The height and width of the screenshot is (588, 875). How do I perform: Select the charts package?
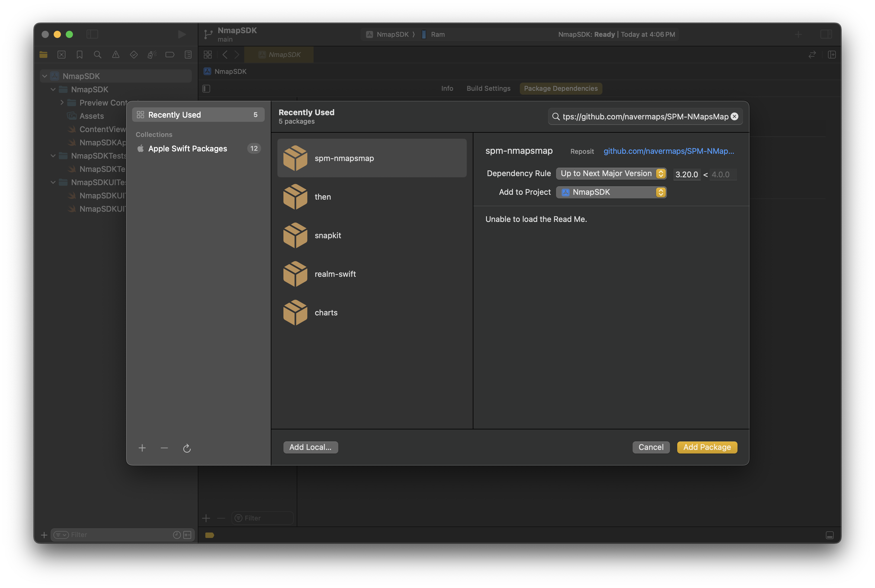coord(372,313)
